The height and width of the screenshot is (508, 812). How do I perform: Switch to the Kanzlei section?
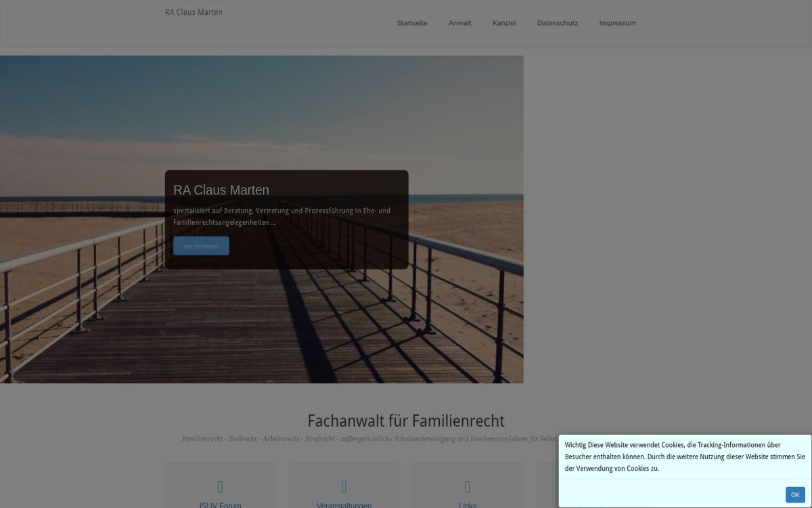click(x=504, y=22)
